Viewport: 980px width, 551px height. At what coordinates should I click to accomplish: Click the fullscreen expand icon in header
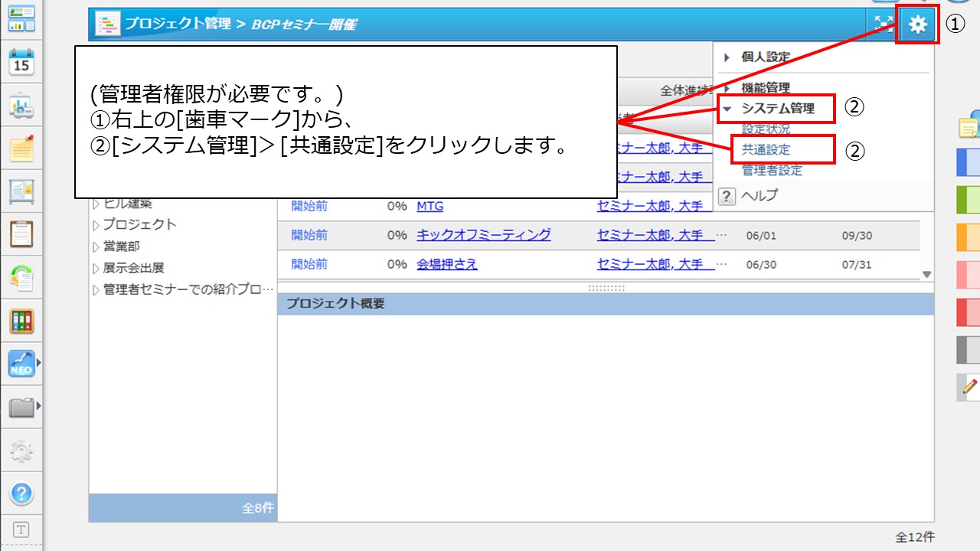(x=883, y=24)
